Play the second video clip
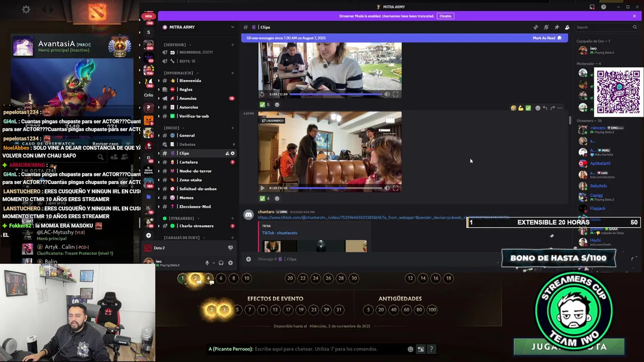 click(x=262, y=188)
